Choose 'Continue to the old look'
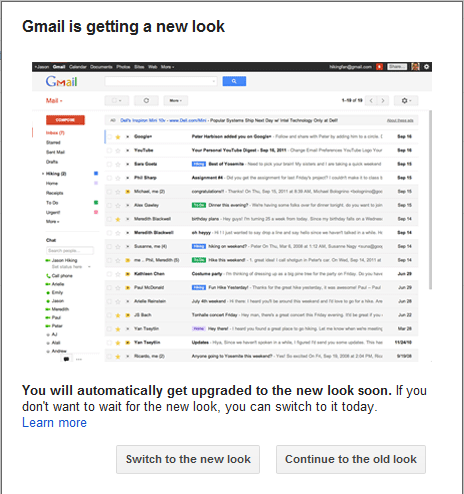This screenshot has width=464, height=494. coord(351,459)
